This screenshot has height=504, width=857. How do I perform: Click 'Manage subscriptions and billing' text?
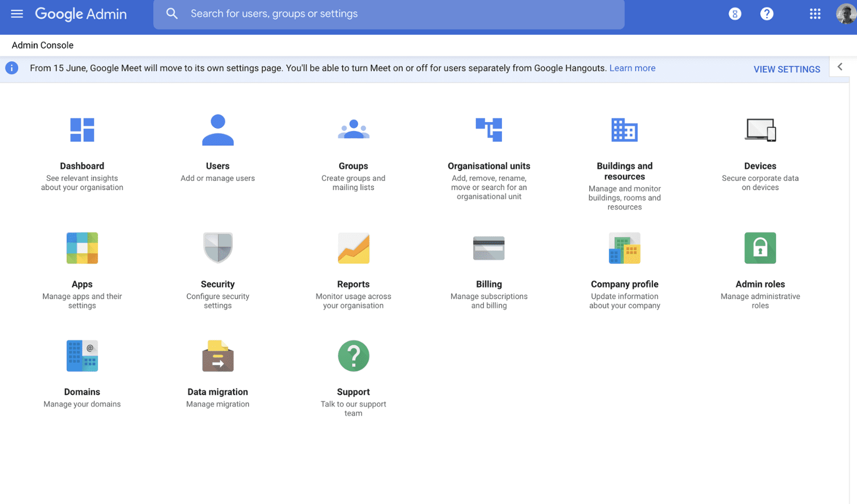[x=489, y=301]
